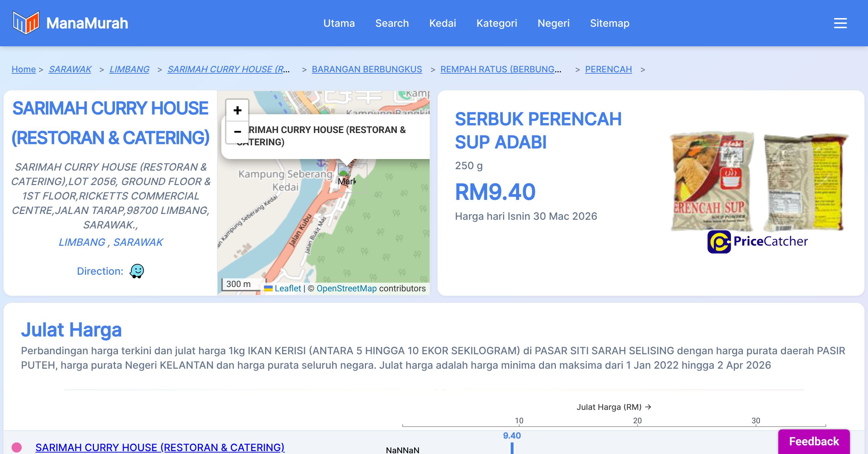Open the Sitemap link
The height and width of the screenshot is (454, 868).
[x=609, y=23]
